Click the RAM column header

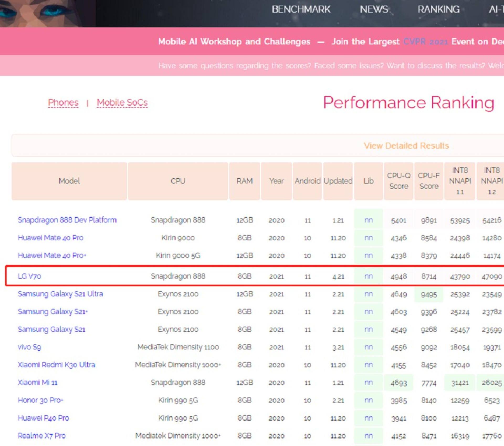pos(245,181)
